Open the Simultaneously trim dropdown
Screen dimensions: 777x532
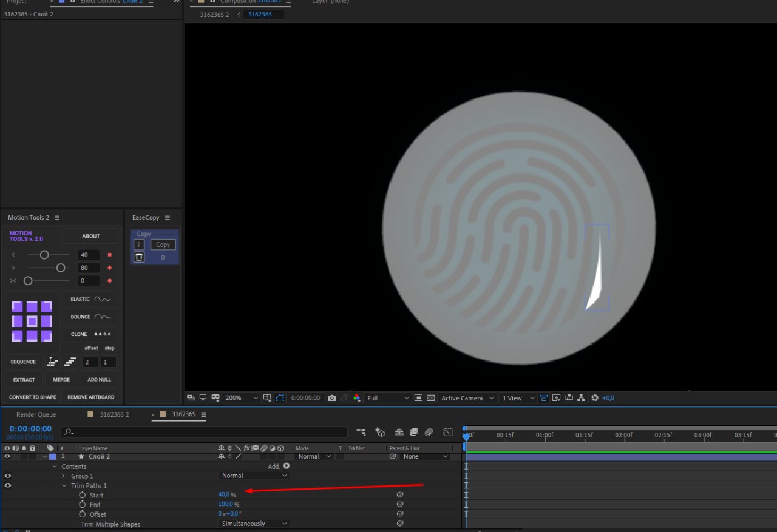(254, 524)
